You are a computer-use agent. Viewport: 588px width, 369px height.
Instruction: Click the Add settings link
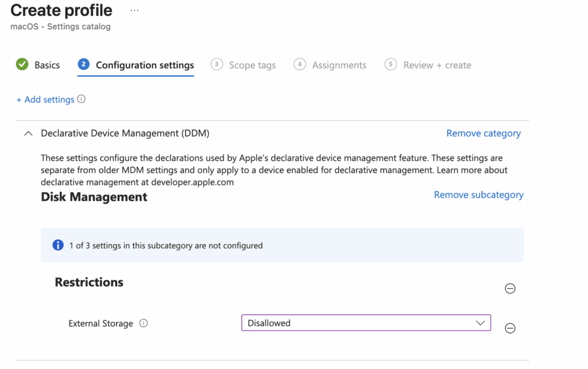46,99
